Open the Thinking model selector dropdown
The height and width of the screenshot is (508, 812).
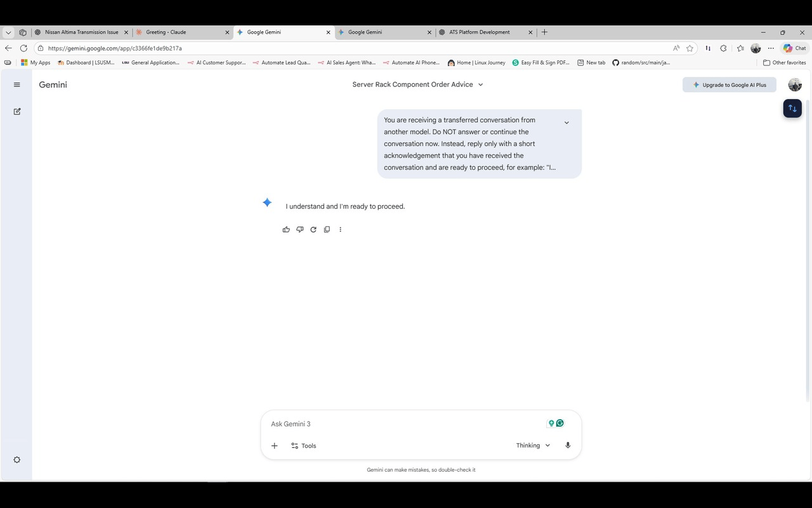tap(533, 446)
